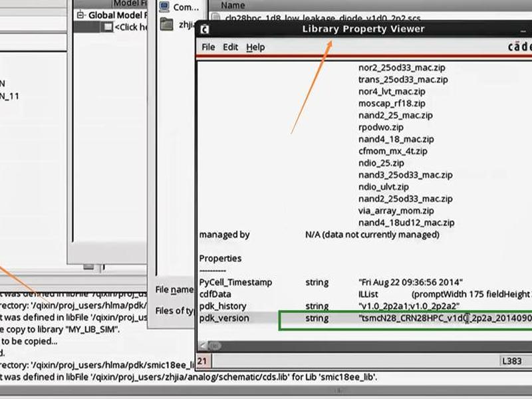Click the tsmcN28_CRN28HPC pdk_version value

point(445,319)
